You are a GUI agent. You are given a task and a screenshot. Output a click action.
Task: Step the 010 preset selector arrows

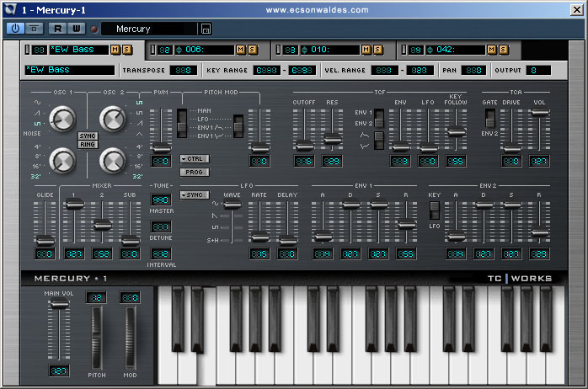(304, 50)
